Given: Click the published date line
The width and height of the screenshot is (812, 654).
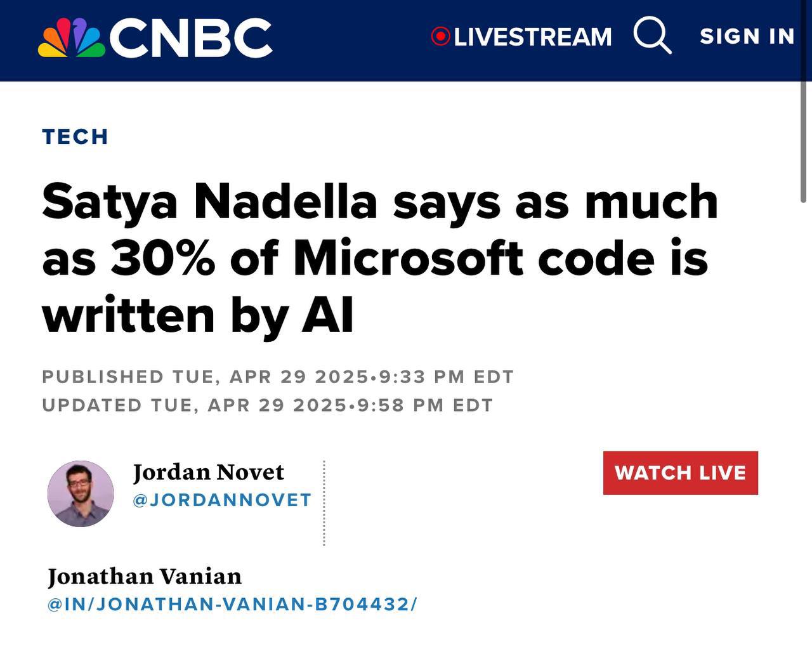Looking at the screenshot, I should (x=277, y=377).
